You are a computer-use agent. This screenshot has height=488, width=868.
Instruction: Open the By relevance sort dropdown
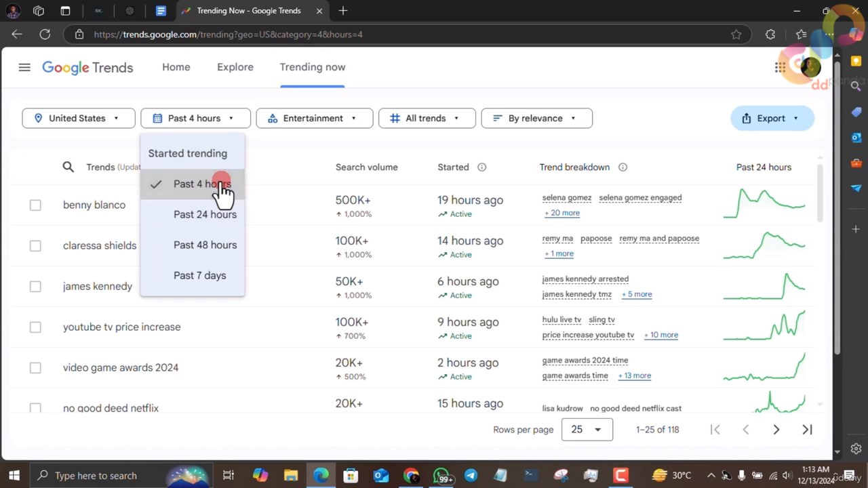pos(536,118)
